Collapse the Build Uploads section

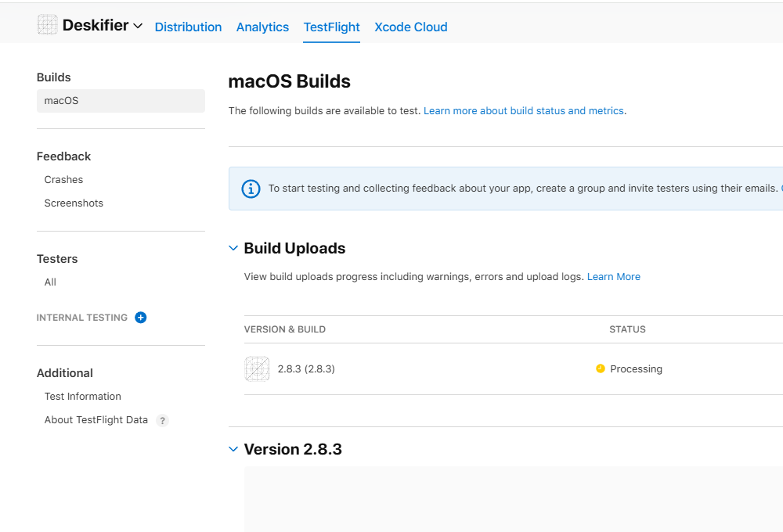233,248
